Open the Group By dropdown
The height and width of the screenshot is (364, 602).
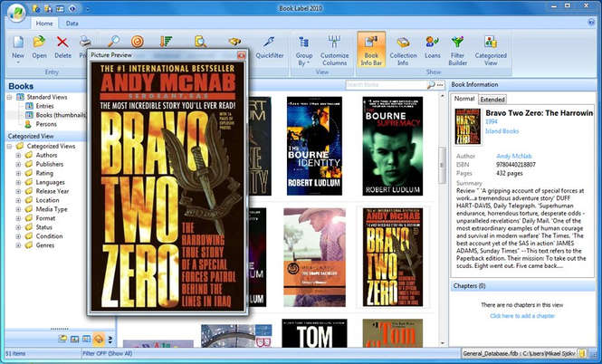pyautogui.click(x=303, y=51)
